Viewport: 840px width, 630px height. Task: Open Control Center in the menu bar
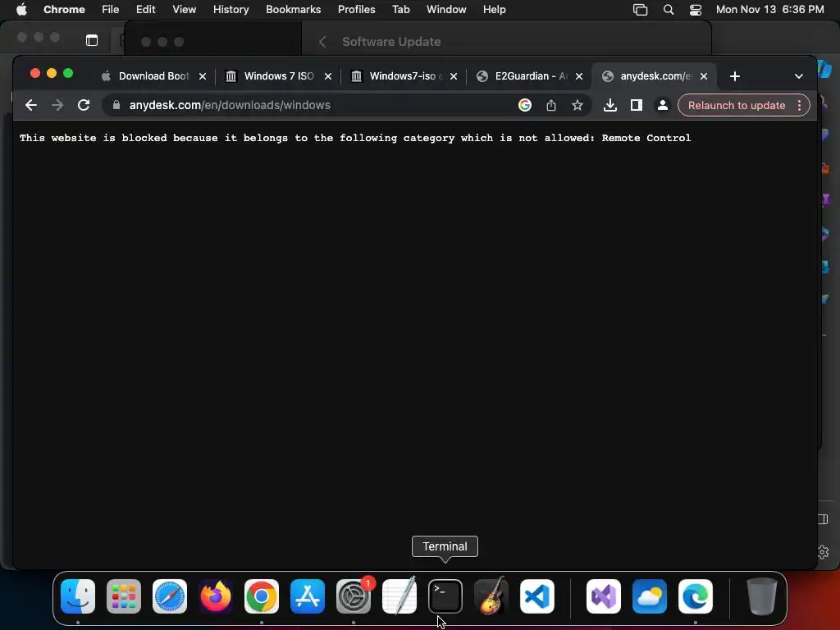click(x=696, y=10)
